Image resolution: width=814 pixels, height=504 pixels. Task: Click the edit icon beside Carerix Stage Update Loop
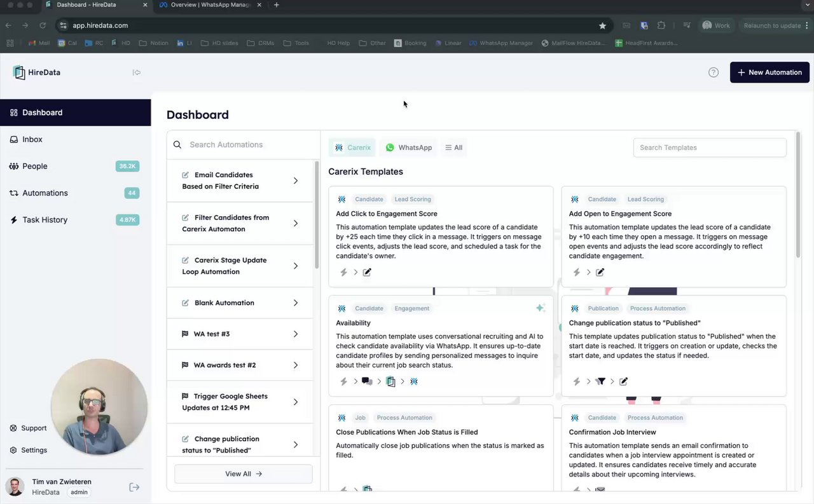point(185,260)
